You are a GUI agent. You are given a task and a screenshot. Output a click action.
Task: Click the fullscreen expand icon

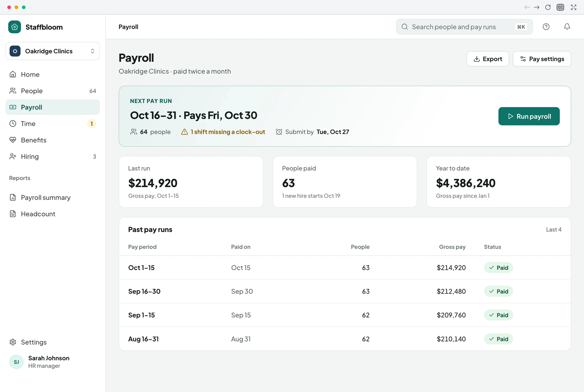coord(573,7)
